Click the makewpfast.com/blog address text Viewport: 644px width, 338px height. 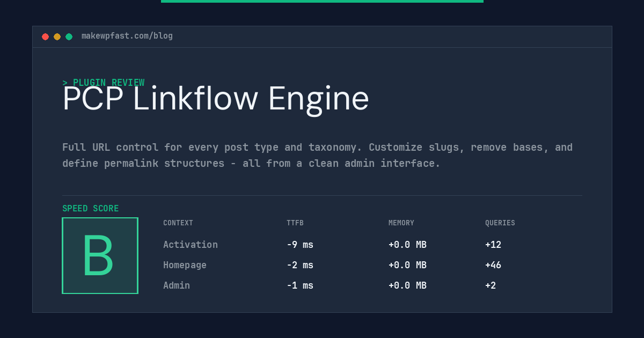coord(127,36)
